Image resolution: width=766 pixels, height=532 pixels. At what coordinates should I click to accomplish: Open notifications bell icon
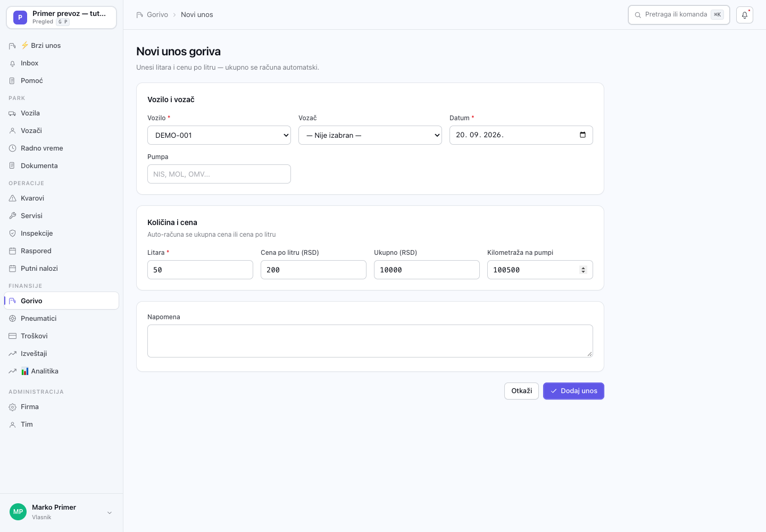click(x=745, y=15)
